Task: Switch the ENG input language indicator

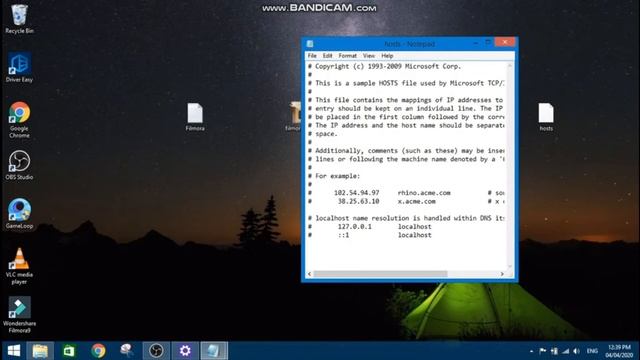Action: point(592,351)
